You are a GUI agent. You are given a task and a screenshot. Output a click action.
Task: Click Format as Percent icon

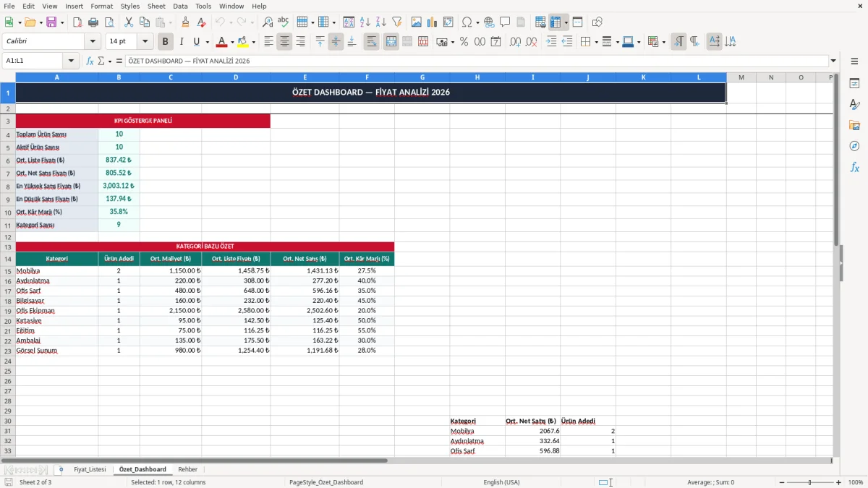tap(464, 42)
